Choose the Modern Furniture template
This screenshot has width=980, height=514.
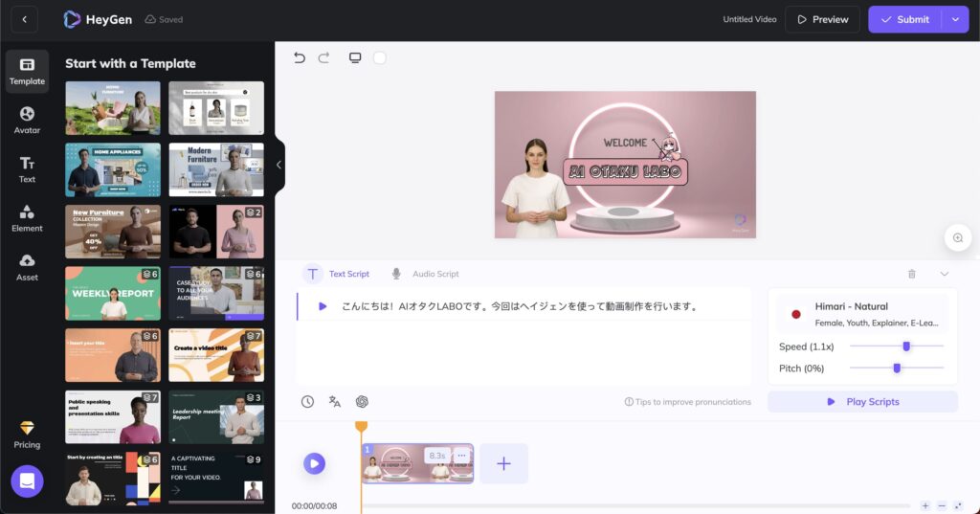[x=216, y=170]
